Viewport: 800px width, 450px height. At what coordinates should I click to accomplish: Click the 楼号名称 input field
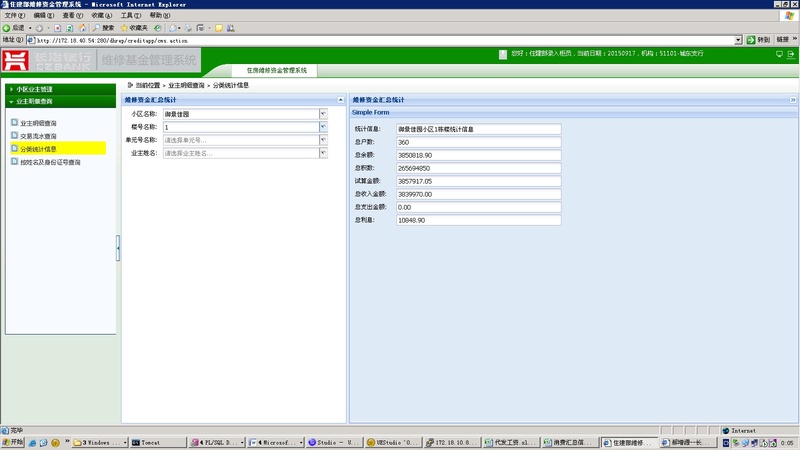241,127
